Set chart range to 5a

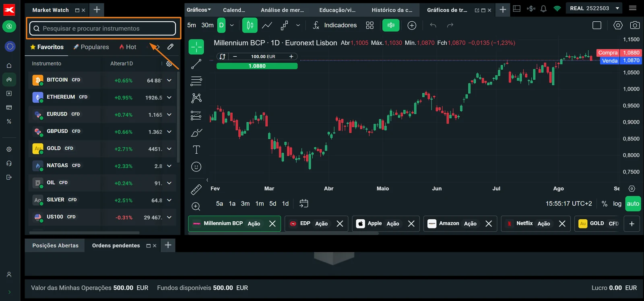[x=219, y=204]
